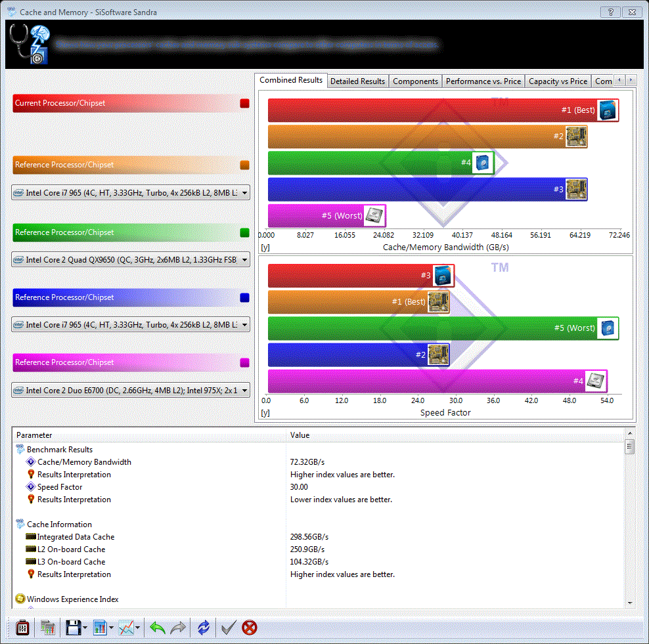Click the Benchmark Results group icon
This screenshot has width=649, height=644.
click(x=20, y=449)
